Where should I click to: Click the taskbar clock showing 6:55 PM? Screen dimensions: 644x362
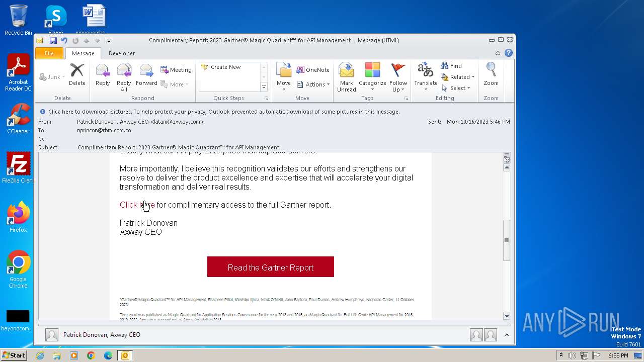618,355
